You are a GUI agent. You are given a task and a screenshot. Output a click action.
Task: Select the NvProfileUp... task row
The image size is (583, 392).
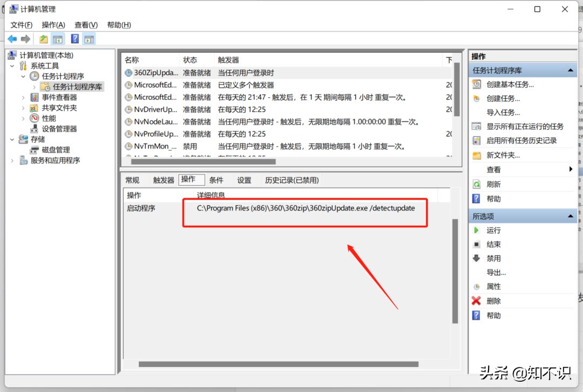click(x=287, y=134)
